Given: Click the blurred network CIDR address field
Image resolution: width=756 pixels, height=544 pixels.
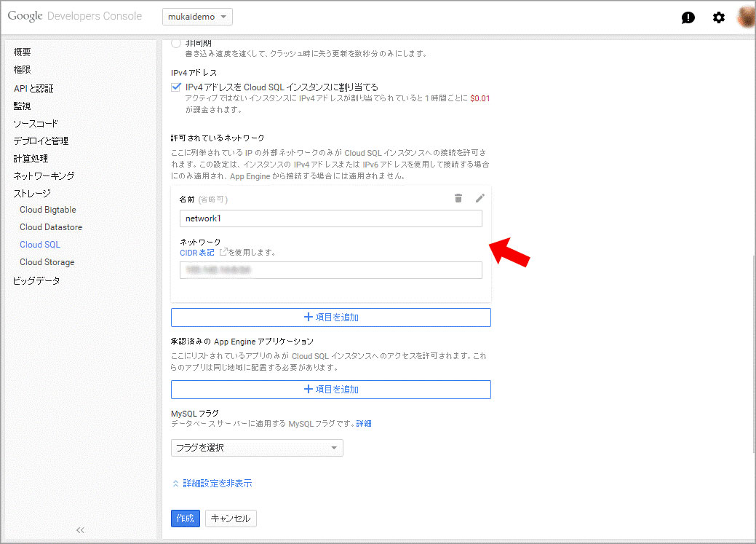Looking at the screenshot, I should [x=331, y=270].
